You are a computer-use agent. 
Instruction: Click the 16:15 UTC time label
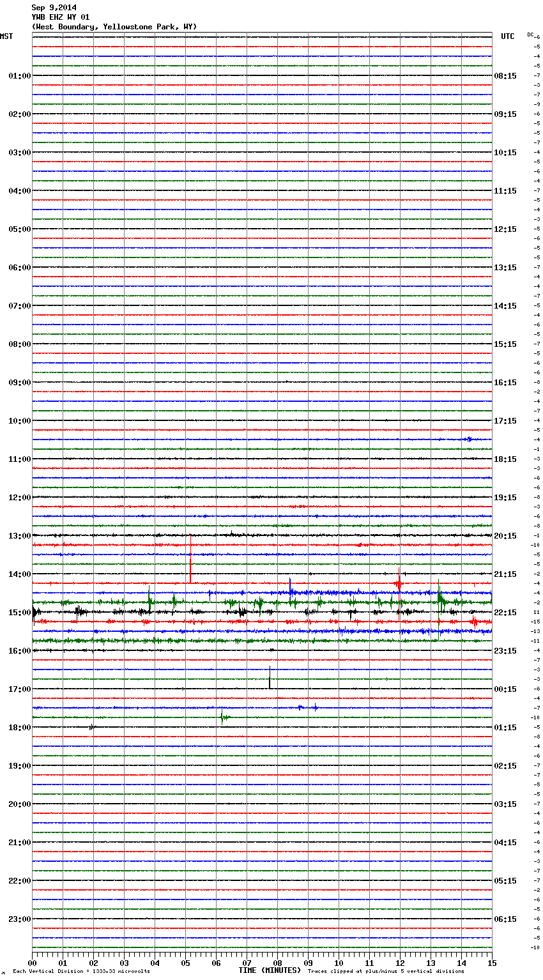click(505, 383)
